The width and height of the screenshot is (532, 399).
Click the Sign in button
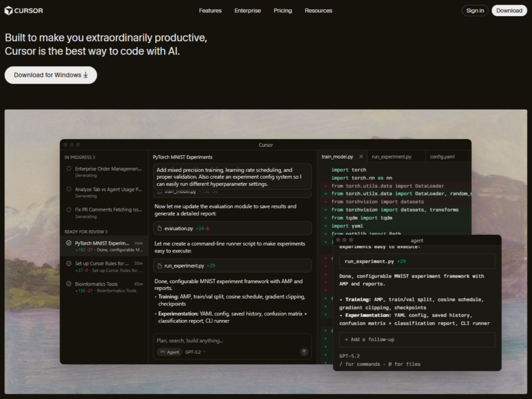475,10
